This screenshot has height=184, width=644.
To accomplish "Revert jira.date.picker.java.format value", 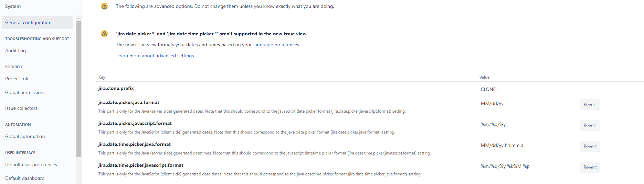I will click(x=590, y=104).
